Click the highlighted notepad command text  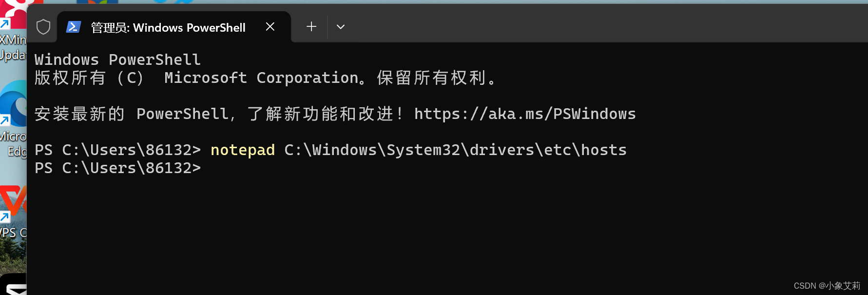click(x=242, y=150)
